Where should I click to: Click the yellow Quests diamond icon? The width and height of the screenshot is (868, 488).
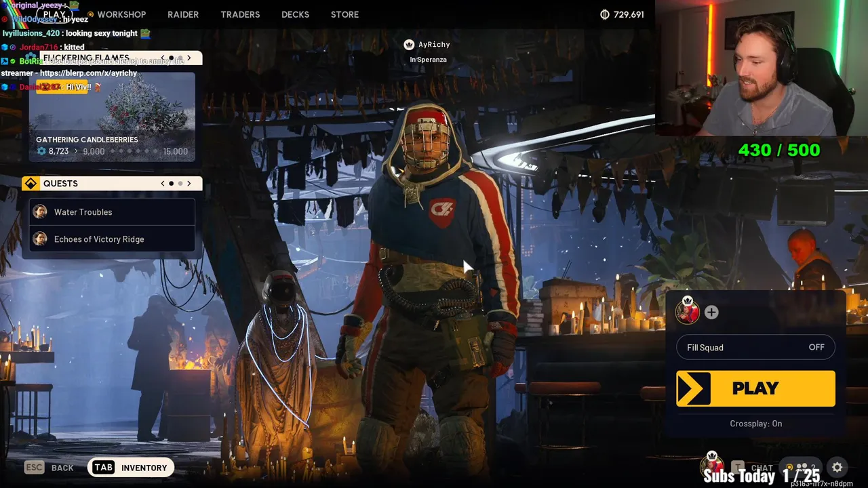point(31,184)
